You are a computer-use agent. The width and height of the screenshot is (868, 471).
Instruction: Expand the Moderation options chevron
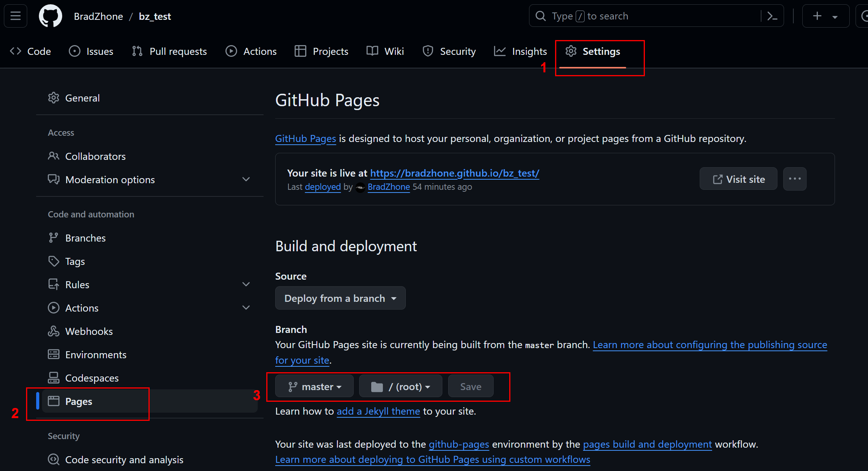pyautogui.click(x=246, y=179)
